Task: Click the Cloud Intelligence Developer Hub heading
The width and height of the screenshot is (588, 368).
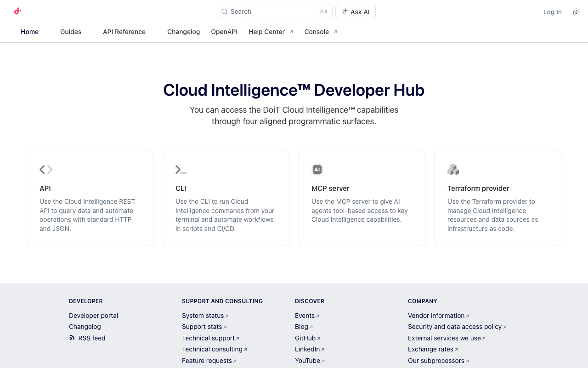Action: [294, 90]
